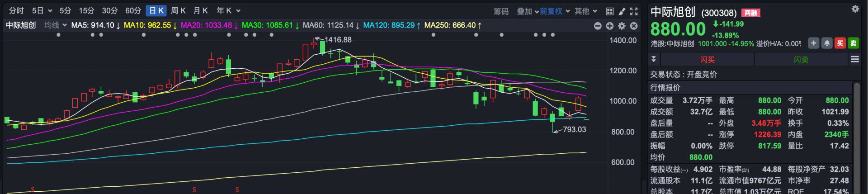Switch to 30分 minute chart
Screen dimensions: 868x194
pos(110,11)
